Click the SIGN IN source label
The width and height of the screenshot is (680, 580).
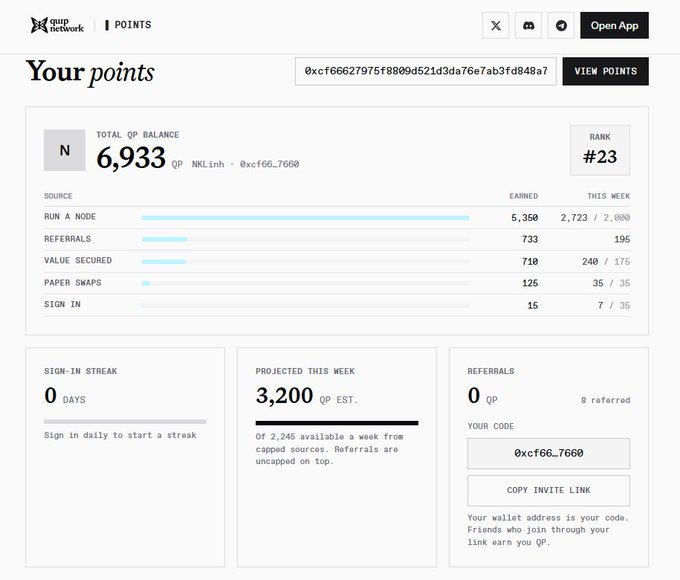[x=62, y=305]
